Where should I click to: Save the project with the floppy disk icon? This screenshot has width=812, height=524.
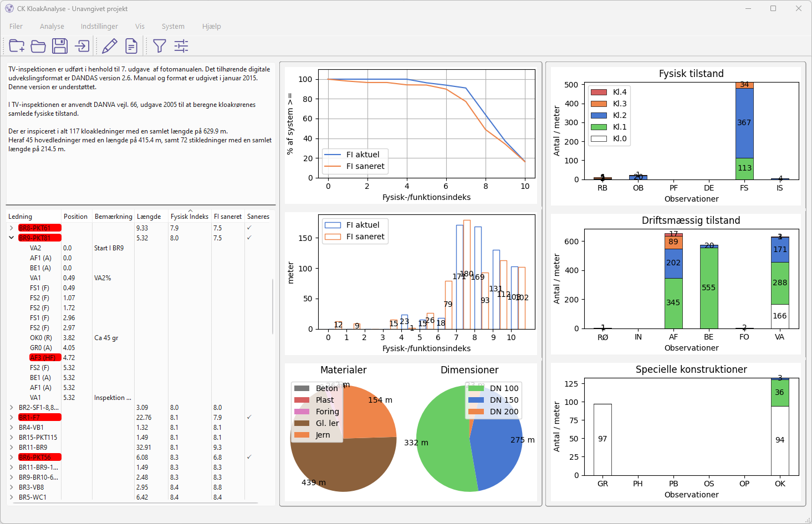pos(60,46)
